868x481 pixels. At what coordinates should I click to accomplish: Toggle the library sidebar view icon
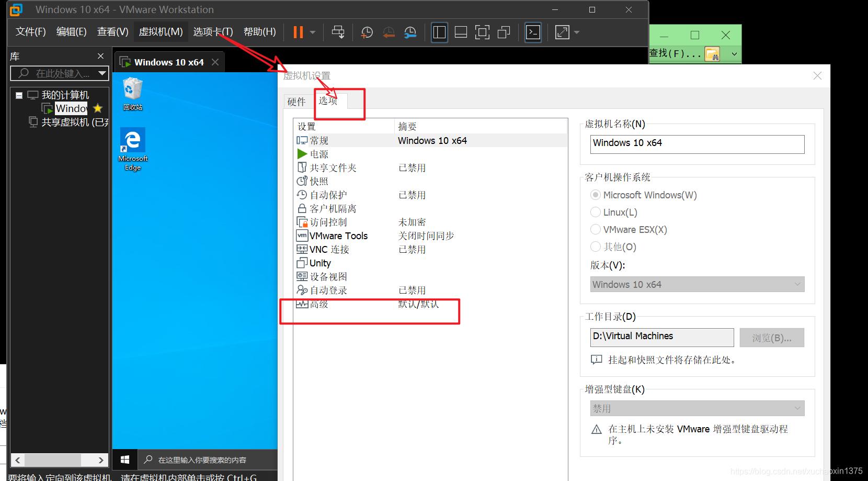[x=439, y=32]
